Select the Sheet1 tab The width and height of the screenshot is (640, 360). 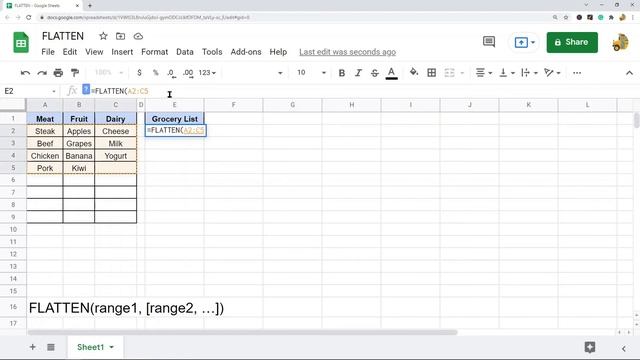point(95,347)
